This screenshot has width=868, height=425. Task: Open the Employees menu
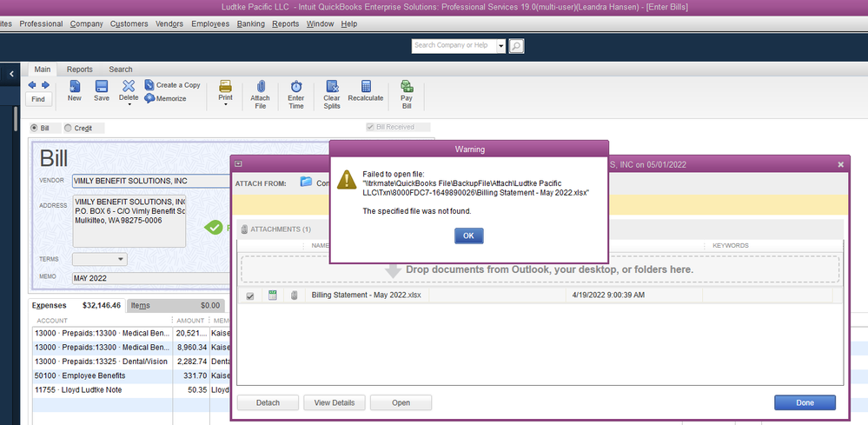tap(210, 23)
